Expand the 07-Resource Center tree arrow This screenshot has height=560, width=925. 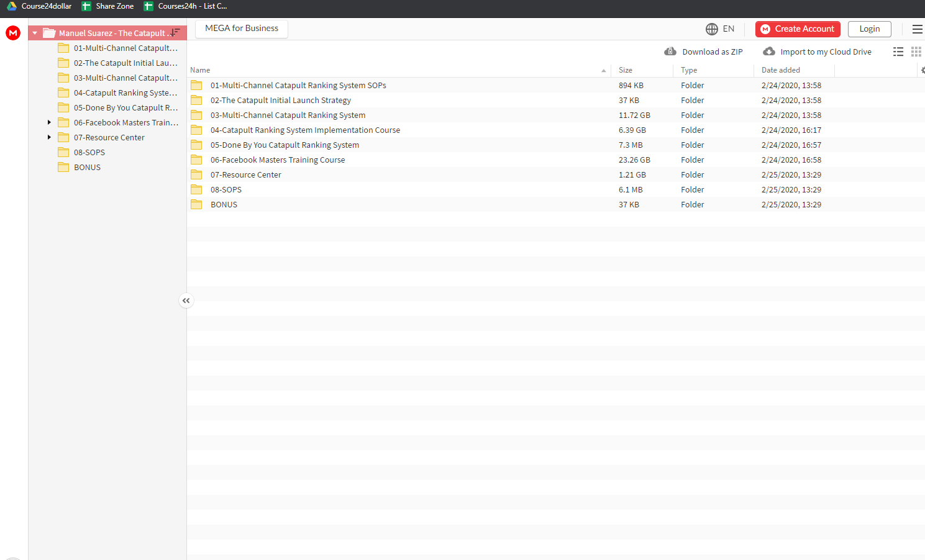(49, 137)
